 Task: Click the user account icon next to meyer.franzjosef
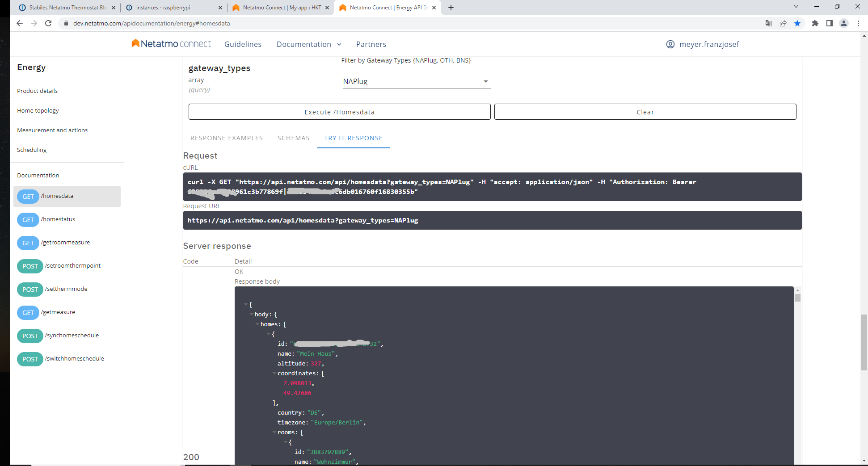coord(670,44)
